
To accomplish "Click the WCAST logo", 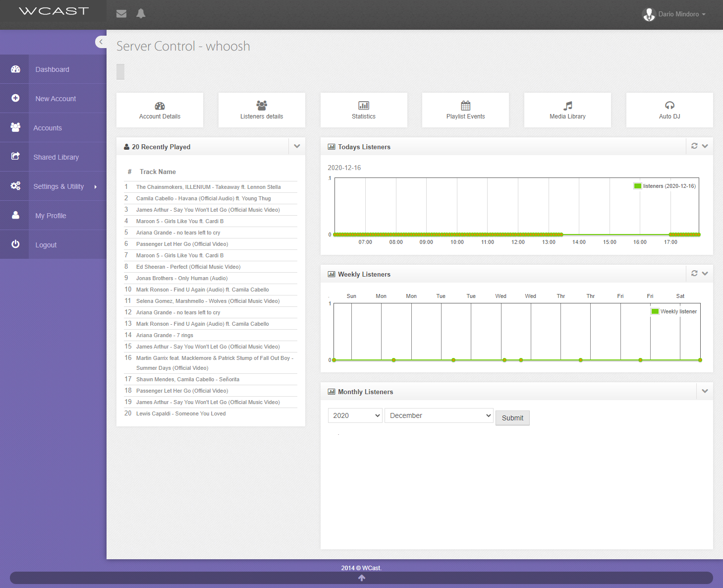I will pos(54,11).
